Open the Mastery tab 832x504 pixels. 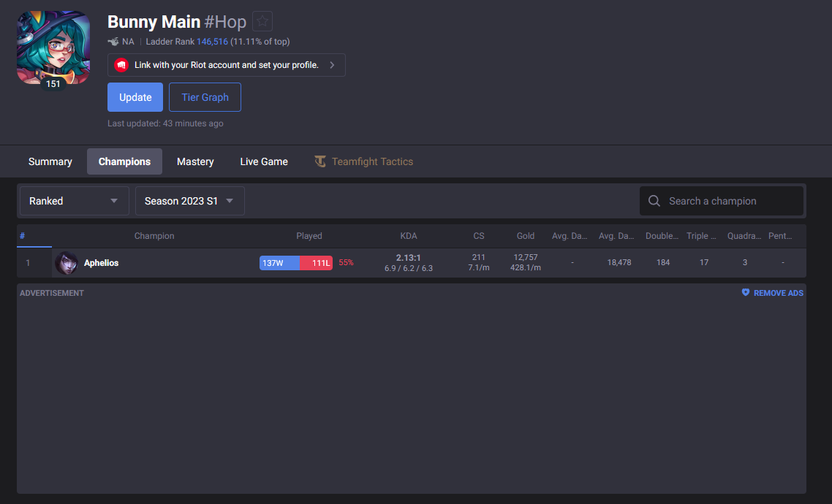[x=195, y=161]
